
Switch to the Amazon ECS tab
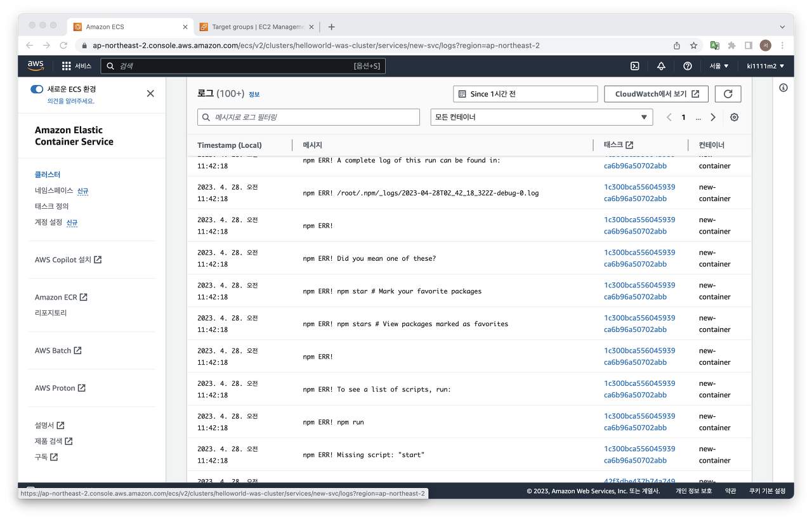tap(130, 27)
